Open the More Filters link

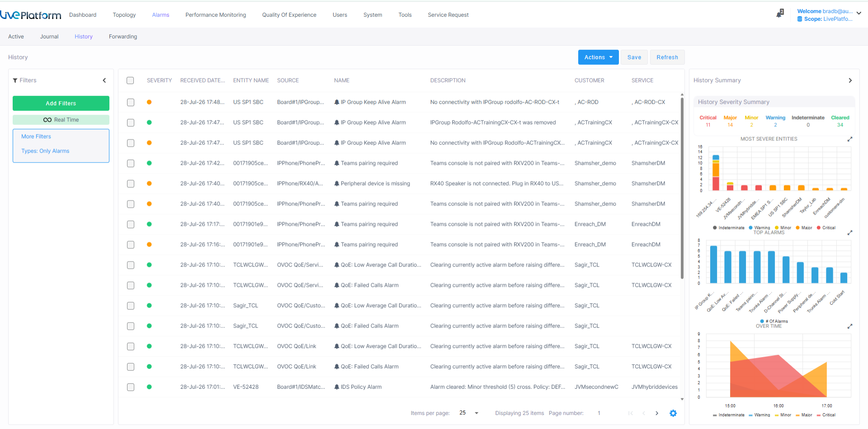pyautogui.click(x=36, y=137)
